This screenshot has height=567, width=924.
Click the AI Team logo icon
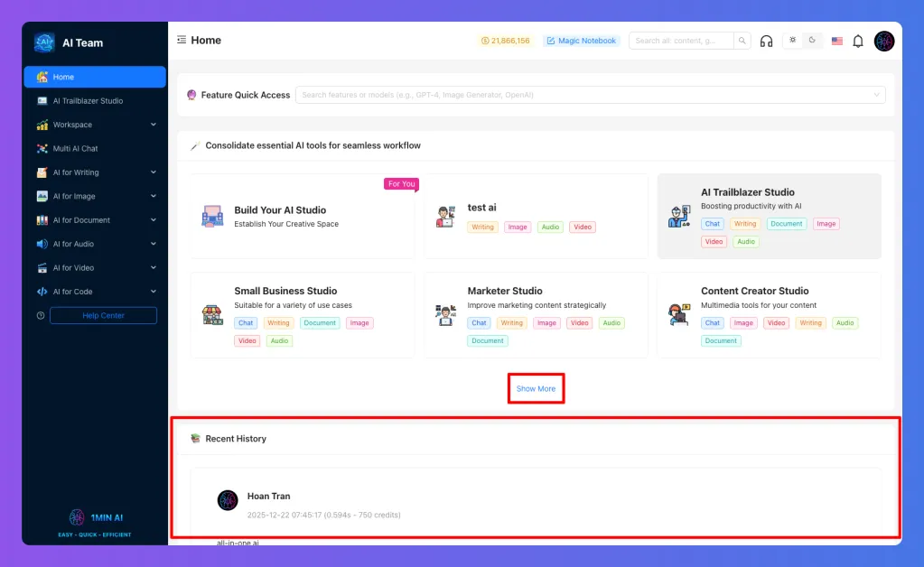[x=44, y=42]
